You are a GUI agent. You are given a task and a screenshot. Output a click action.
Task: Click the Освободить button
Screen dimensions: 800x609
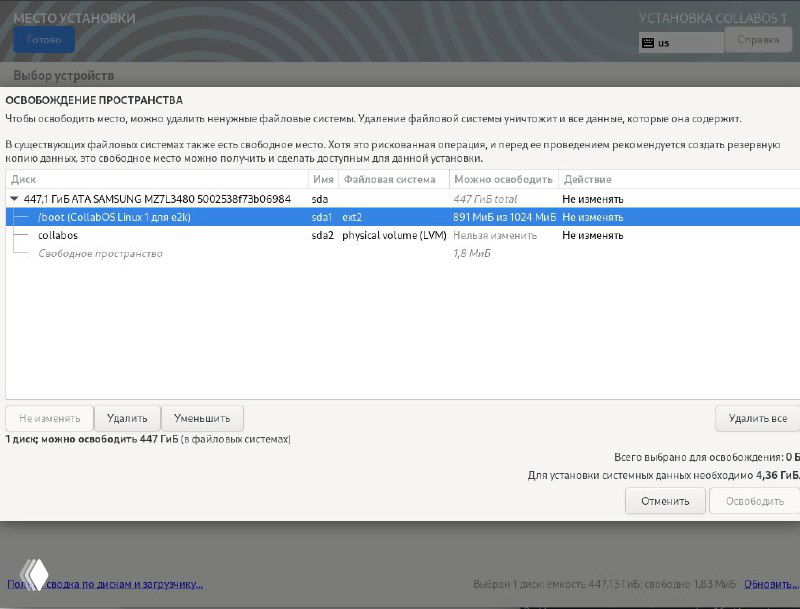coord(754,501)
